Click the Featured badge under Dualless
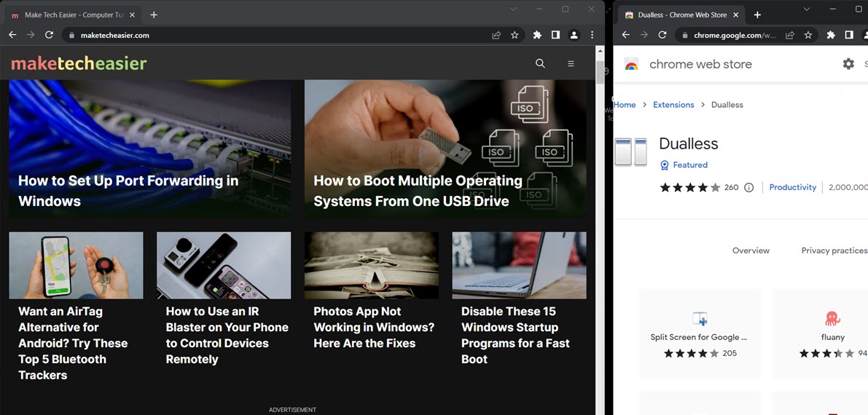 click(x=684, y=165)
